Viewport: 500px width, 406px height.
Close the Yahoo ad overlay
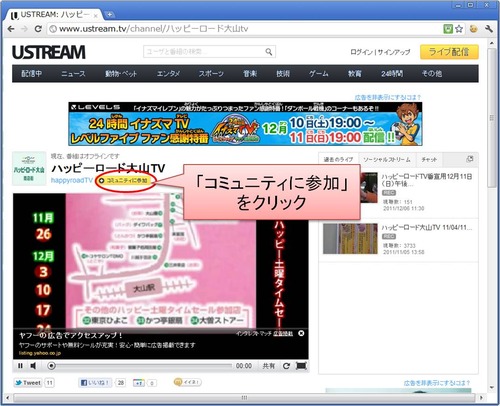[301, 333]
